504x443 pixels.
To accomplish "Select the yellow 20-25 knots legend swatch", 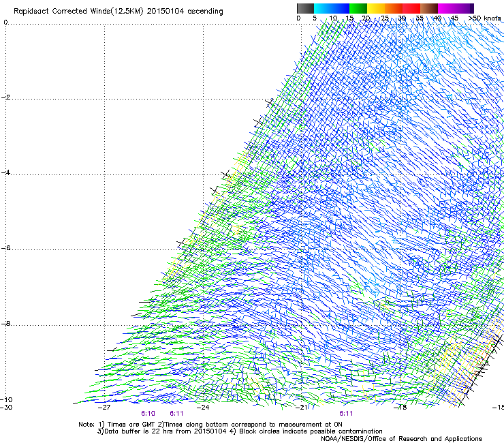I will (376, 8).
